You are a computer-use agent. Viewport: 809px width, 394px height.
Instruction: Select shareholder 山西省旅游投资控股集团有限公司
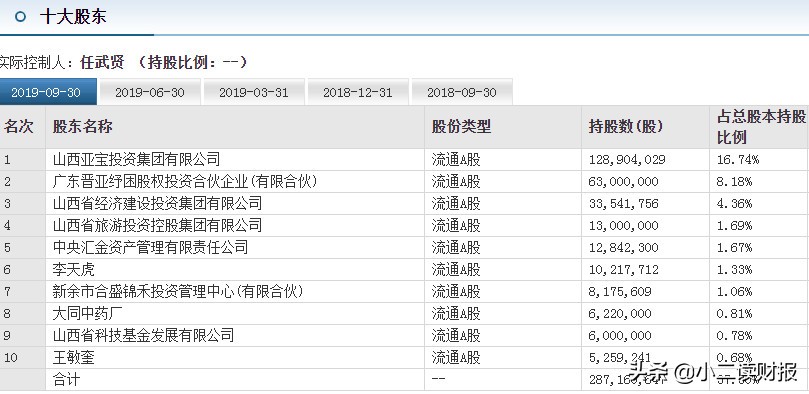pyautogui.click(x=157, y=225)
